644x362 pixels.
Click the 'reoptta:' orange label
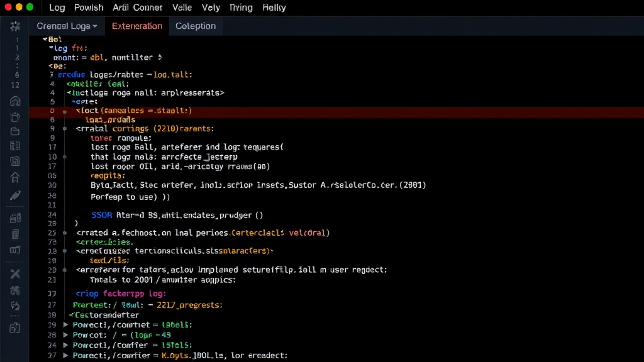108,176
